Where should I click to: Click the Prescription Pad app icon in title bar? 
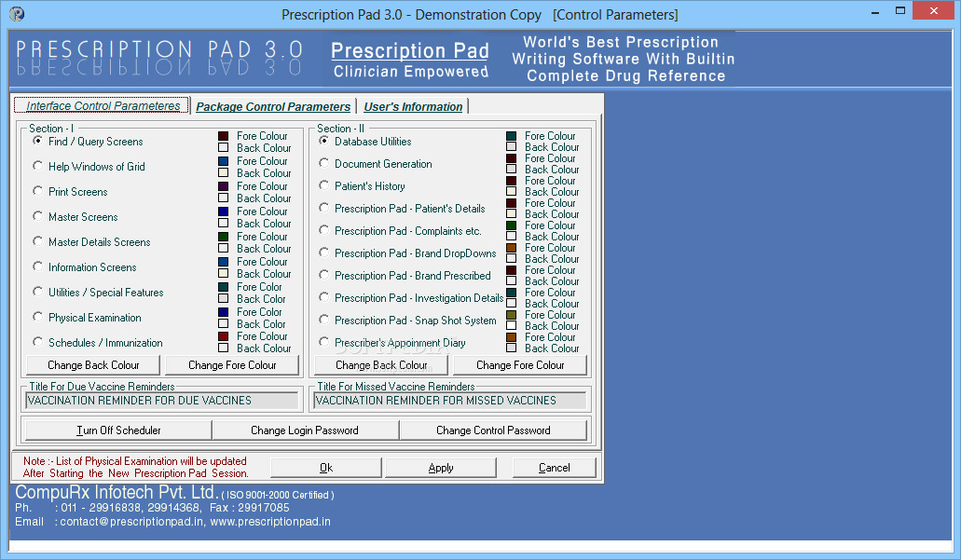(17, 13)
